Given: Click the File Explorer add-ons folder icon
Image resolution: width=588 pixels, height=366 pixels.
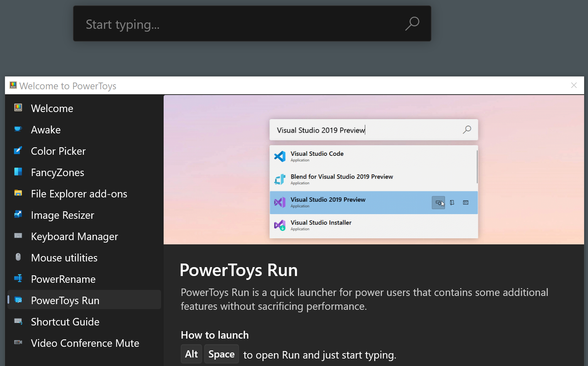Looking at the screenshot, I should tap(18, 193).
